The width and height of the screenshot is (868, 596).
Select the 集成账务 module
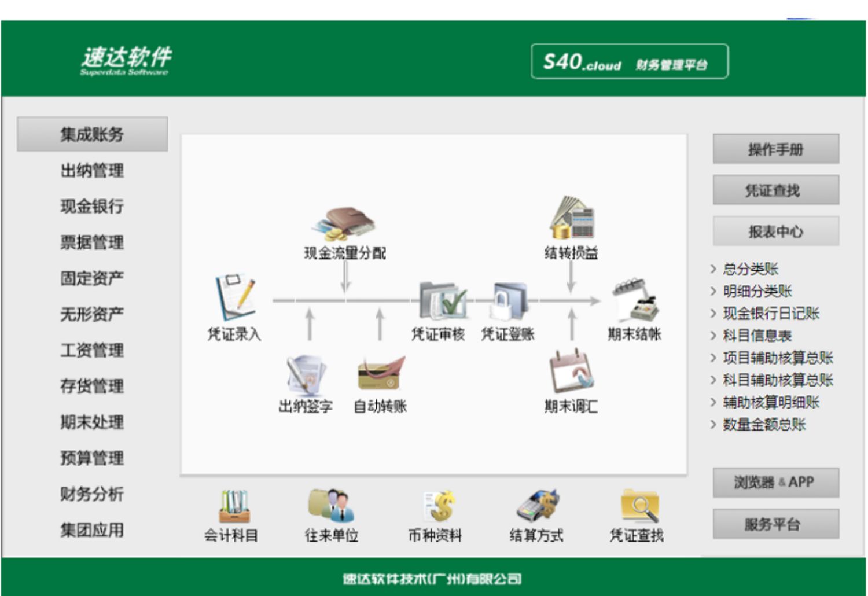(x=93, y=134)
